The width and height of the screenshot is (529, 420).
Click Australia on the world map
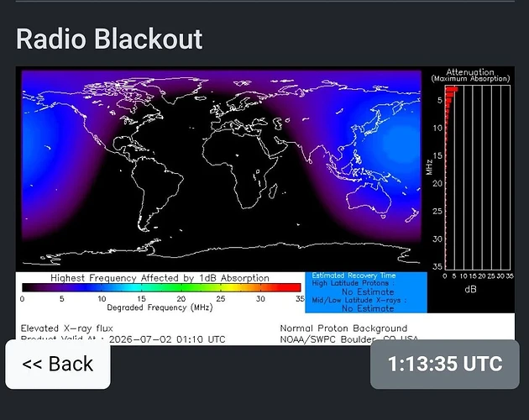369,199
